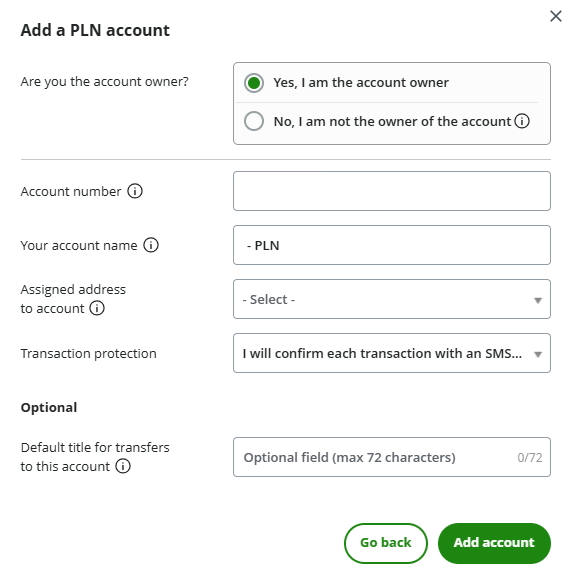Open the Account number info tooltip icon
Image resolution: width=571 pixels, height=584 pixels.
pyautogui.click(x=135, y=191)
